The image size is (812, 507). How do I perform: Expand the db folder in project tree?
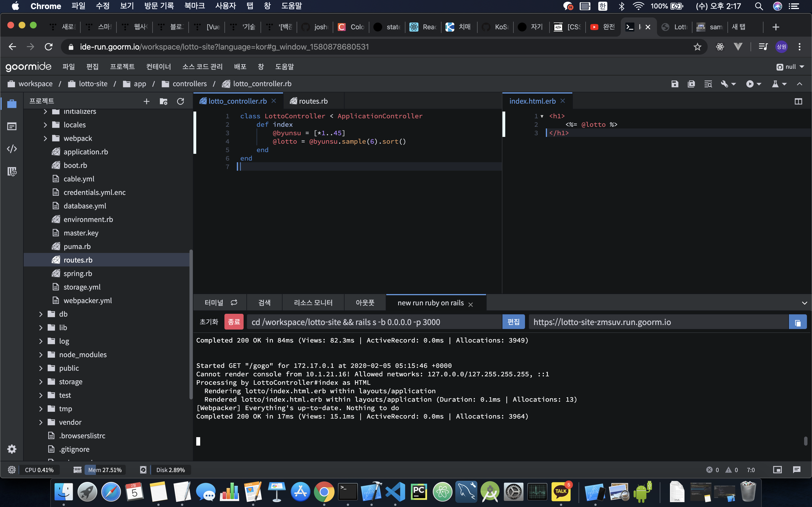(x=41, y=314)
